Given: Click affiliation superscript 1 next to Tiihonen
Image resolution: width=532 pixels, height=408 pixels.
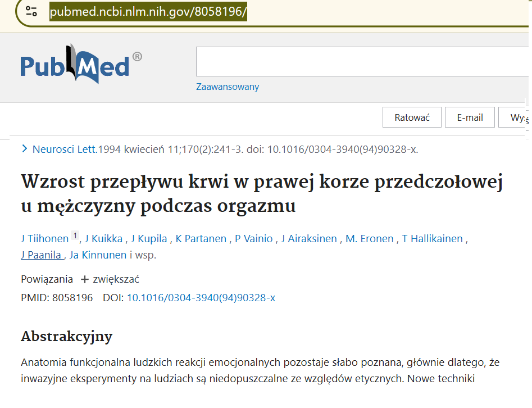Looking at the screenshot, I should (75, 236).
